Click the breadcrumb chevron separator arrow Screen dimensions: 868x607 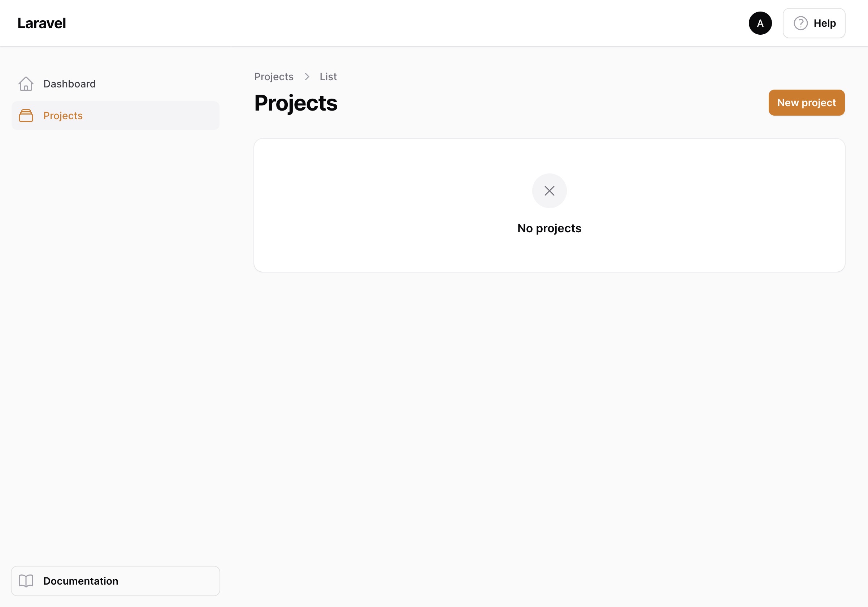[307, 77]
